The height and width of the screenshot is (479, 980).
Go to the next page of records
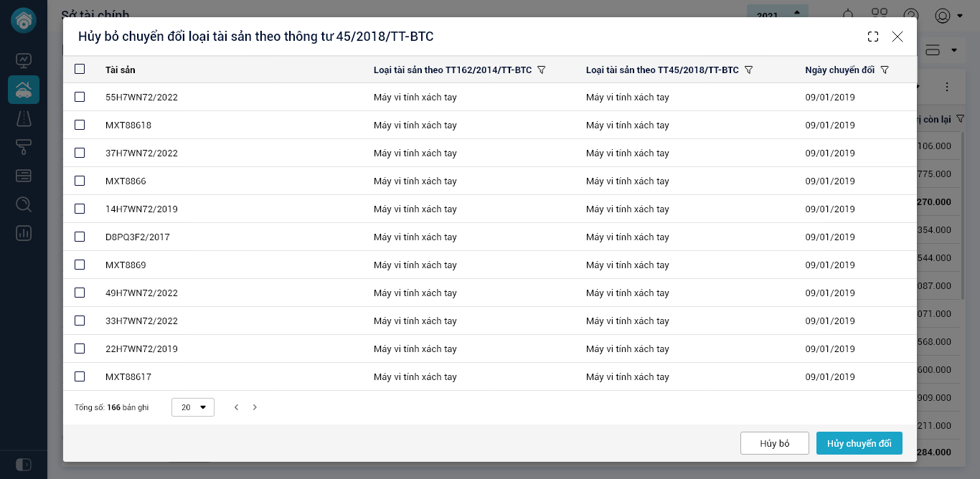click(x=255, y=407)
